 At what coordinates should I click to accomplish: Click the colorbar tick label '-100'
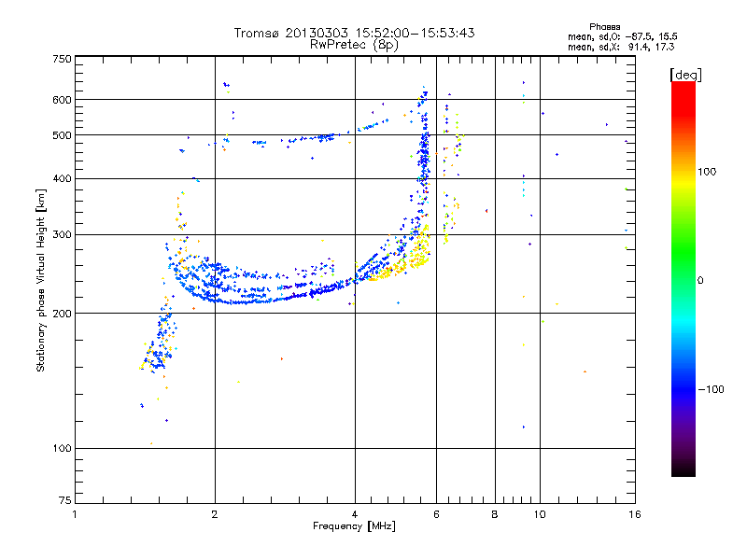tap(711, 389)
